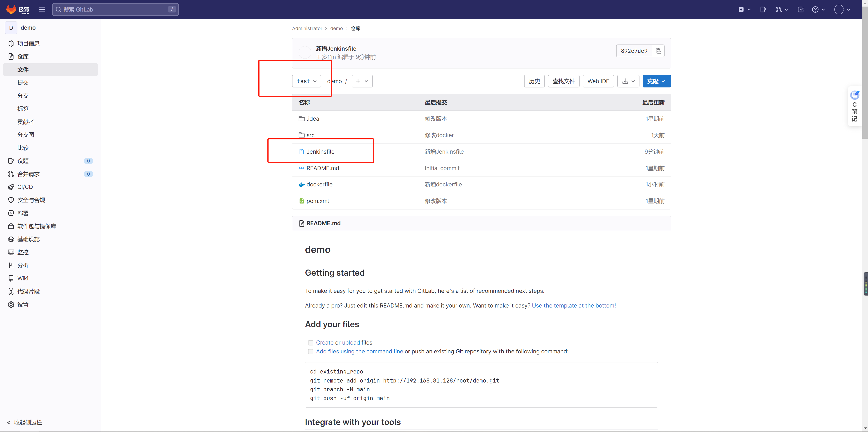868x432 pixels.
Task: Click Use the template at the bottom link
Action: pyautogui.click(x=573, y=305)
